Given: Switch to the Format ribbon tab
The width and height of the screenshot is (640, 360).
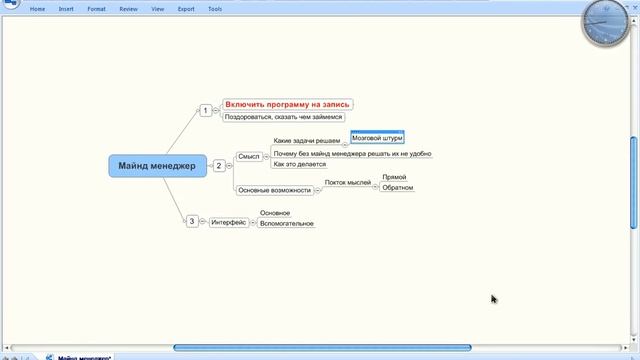Looking at the screenshot, I should (x=96, y=9).
